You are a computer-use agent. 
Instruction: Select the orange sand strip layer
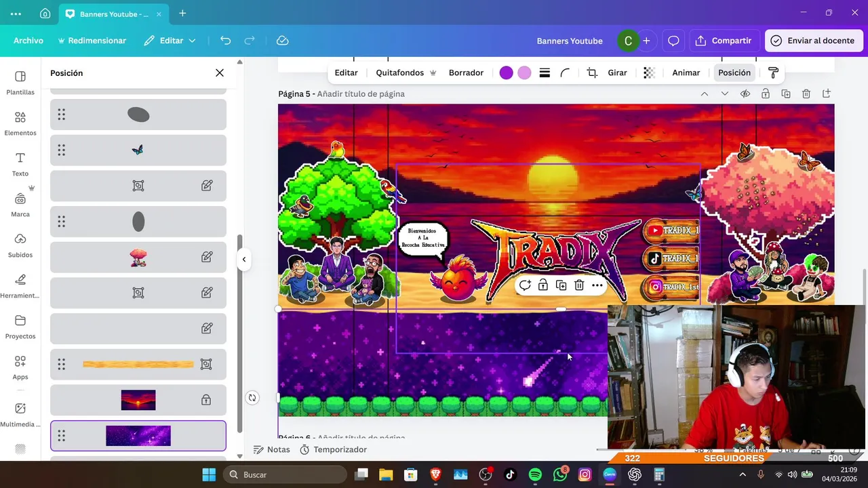138,364
